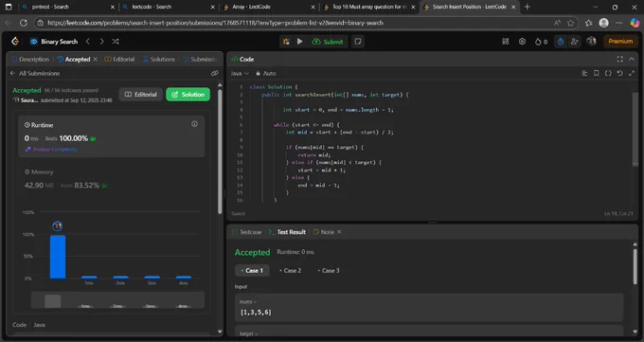Go back to All Submissions
The image size is (644, 342).
click(35, 73)
